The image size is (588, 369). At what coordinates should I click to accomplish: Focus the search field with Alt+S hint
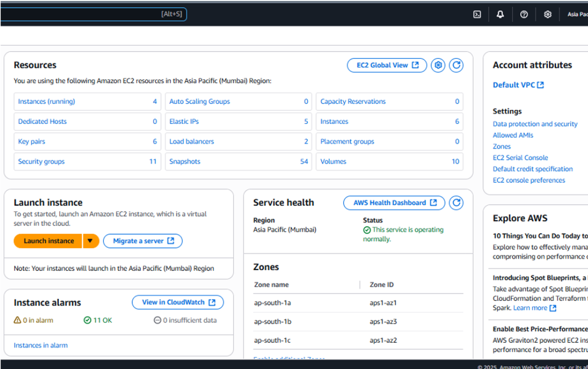[92, 14]
